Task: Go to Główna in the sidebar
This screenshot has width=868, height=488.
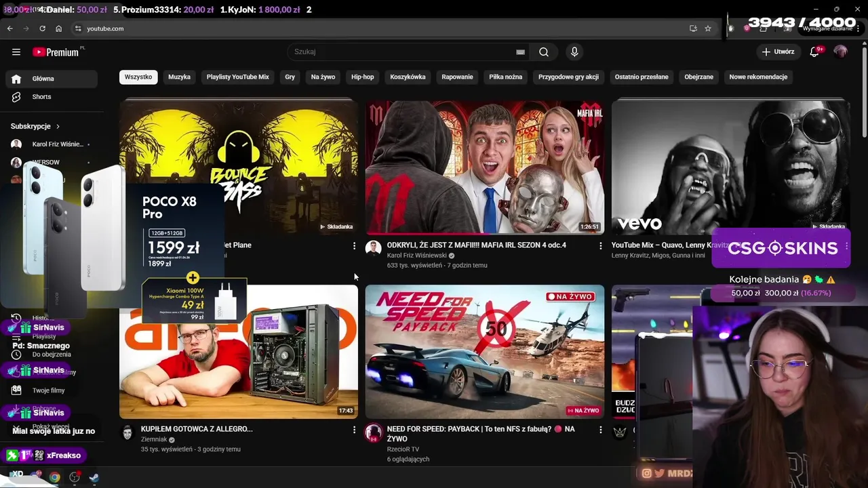Action: tap(52, 79)
